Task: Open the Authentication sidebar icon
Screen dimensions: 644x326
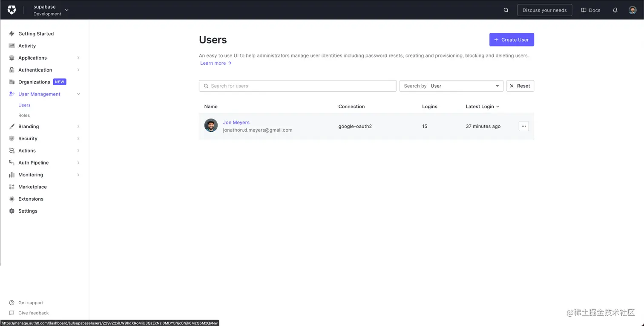Action: point(11,69)
